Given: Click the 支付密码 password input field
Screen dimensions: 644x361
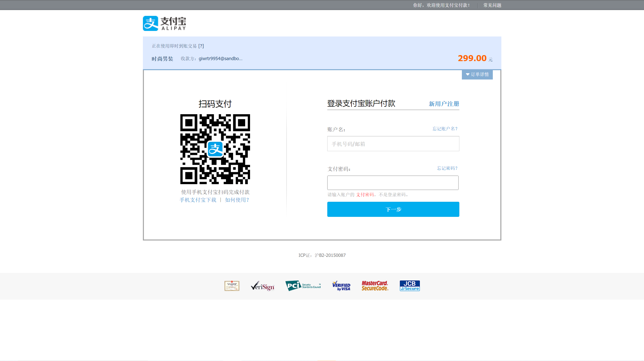Looking at the screenshot, I should (393, 183).
